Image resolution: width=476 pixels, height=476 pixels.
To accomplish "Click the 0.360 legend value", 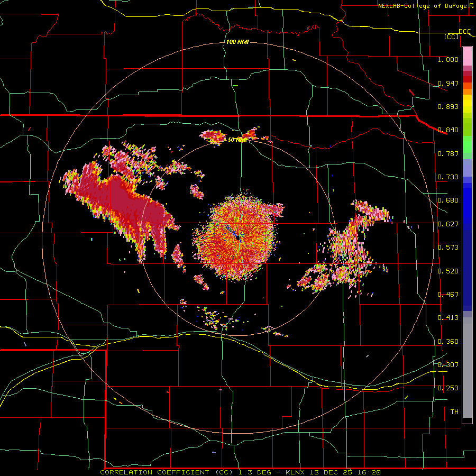I will pos(448,341).
